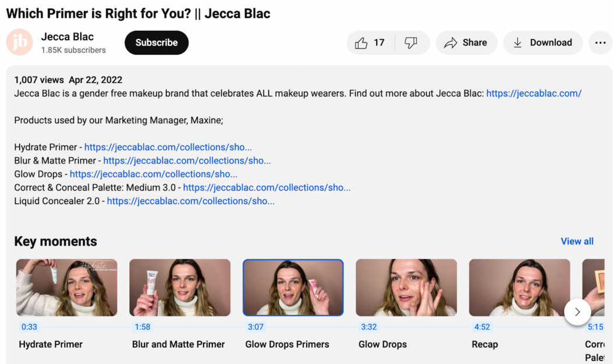
Task: Jump to the 0:33 timestamp
Action: pyautogui.click(x=29, y=327)
